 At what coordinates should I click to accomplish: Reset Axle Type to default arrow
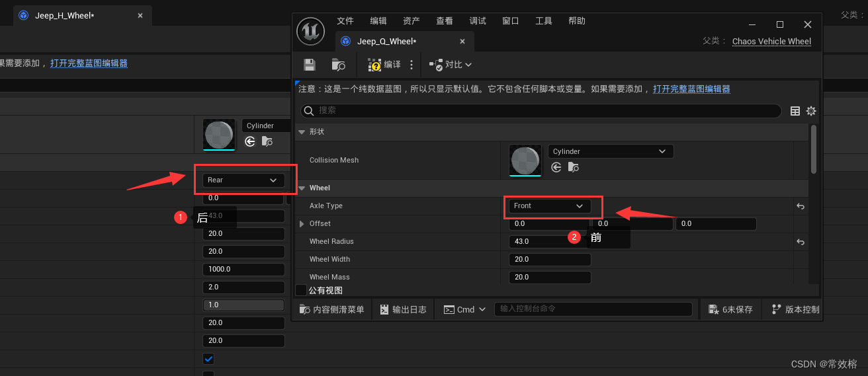[800, 206]
